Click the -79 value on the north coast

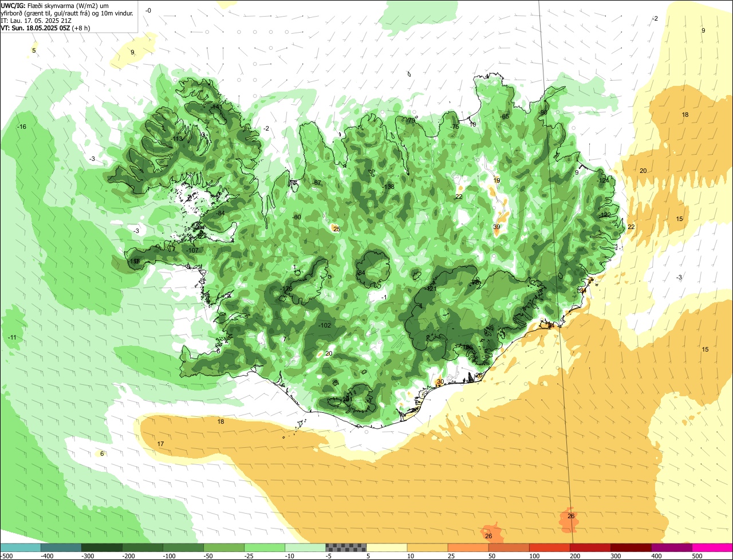click(x=410, y=120)
